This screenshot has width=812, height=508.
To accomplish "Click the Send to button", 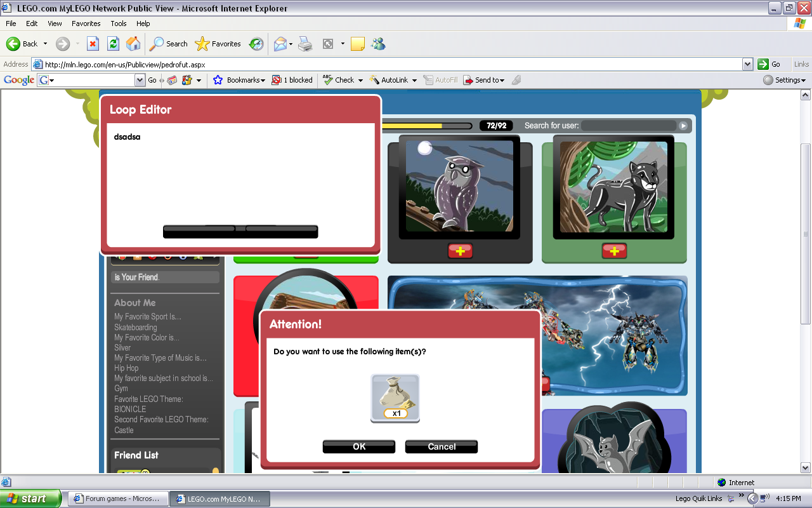I will point(483,80).
